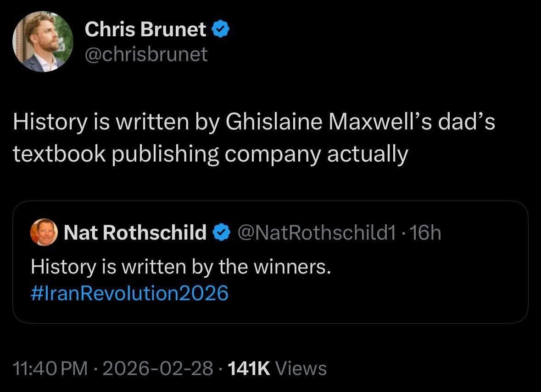Click the tweet line mentioning Ghislaine Maxwell's dad's
The width and height of the screenshot is (541, 392).
pyautogui.click(x=254, y=123)
